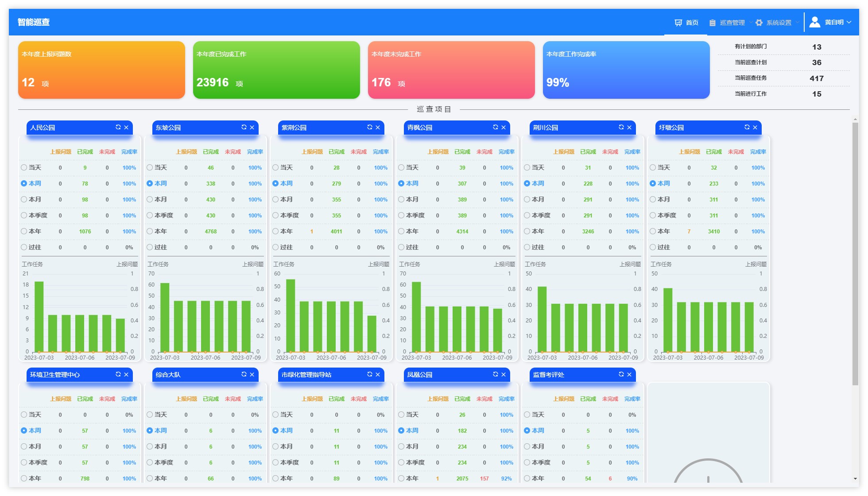Click the vertical scrollbar down arrow
The width and height of the screenshot is (868, 496).
pos(855,479)
